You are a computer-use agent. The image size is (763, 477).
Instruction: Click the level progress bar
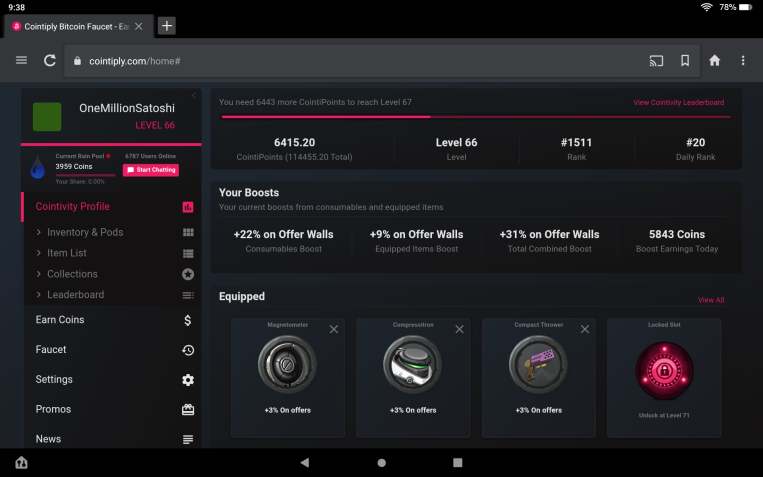[x=476, y=117]
